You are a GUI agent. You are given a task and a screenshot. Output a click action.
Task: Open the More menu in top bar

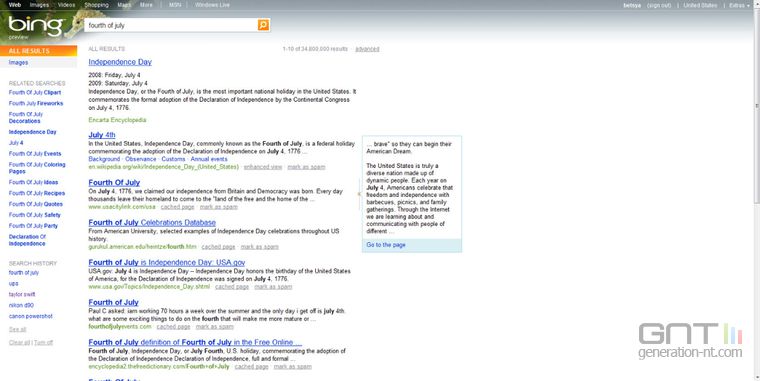146,5
